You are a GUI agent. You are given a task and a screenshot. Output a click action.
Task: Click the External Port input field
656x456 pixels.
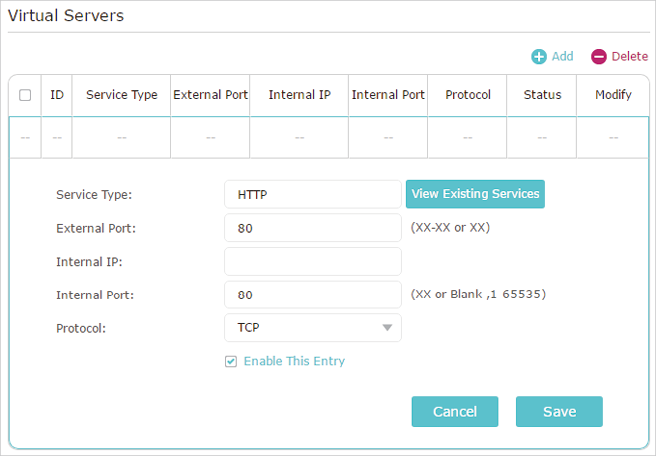(313, 228)
